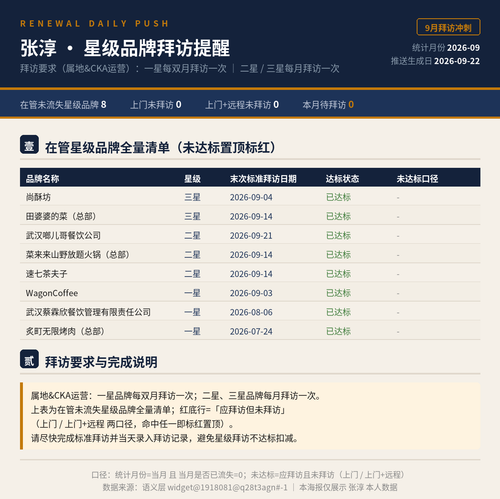The image size is (500, 499).
Task: Click the 统计月份 2026-09 text
Action: tap(446, 48)
